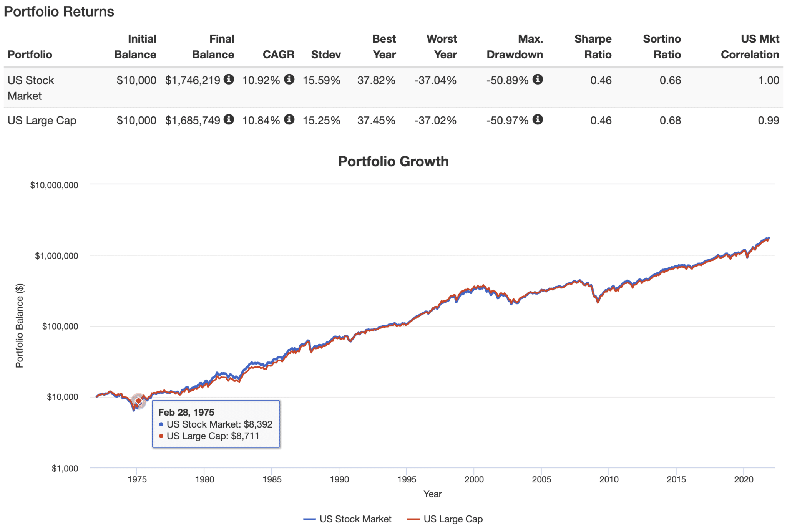Image resolution: width=787 pixels, height=532 pixels.
Task: Click the Portfolio column header
Action: [30, 55]
